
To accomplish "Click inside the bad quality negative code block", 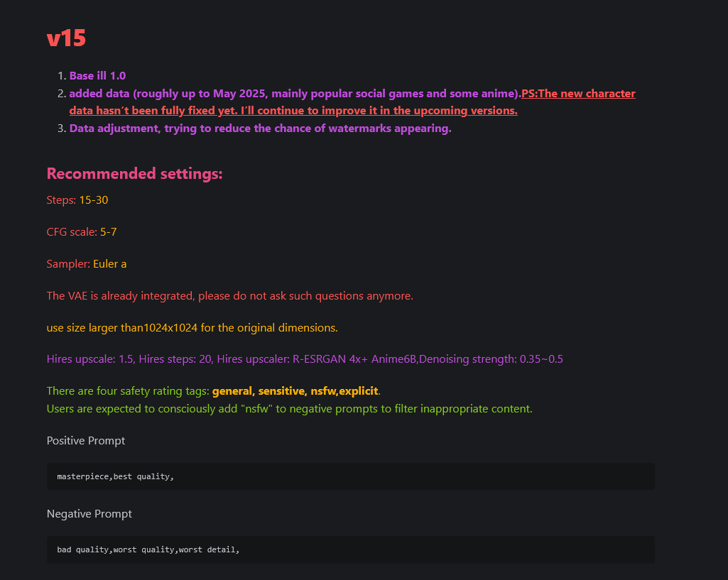I will (351, 550).
